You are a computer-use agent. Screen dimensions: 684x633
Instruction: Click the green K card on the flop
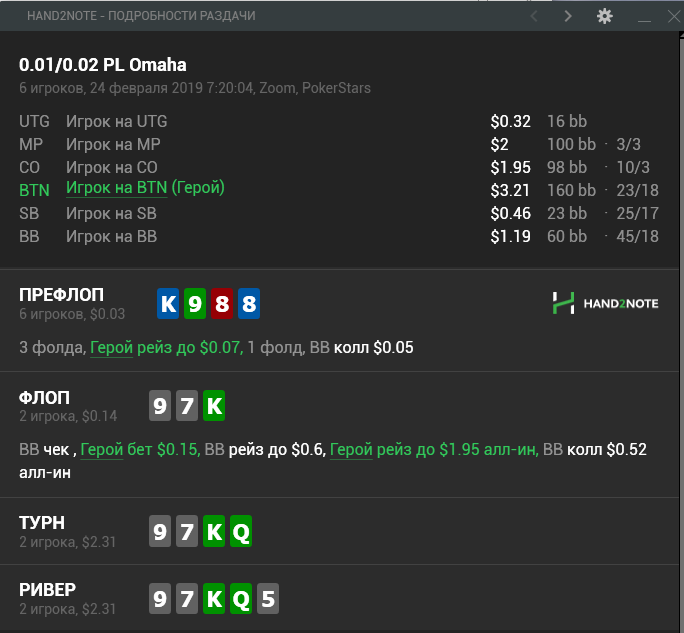point(214,406)
